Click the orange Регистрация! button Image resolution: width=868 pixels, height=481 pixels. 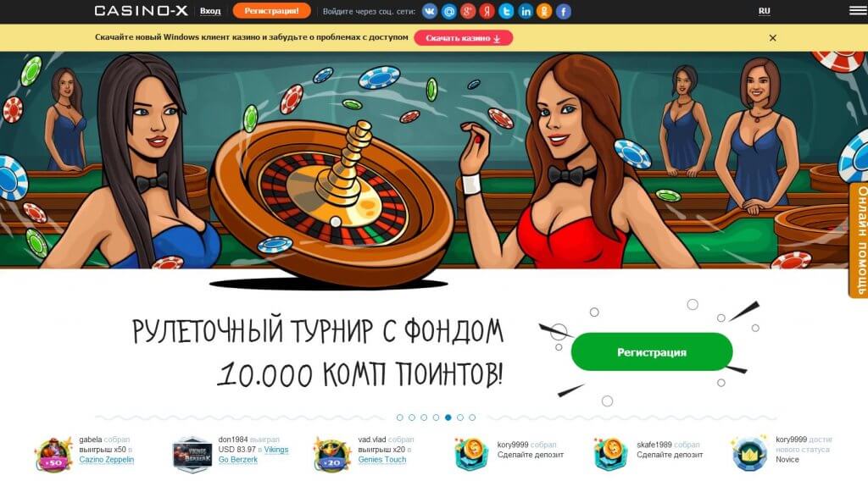[x=272, y=10]
